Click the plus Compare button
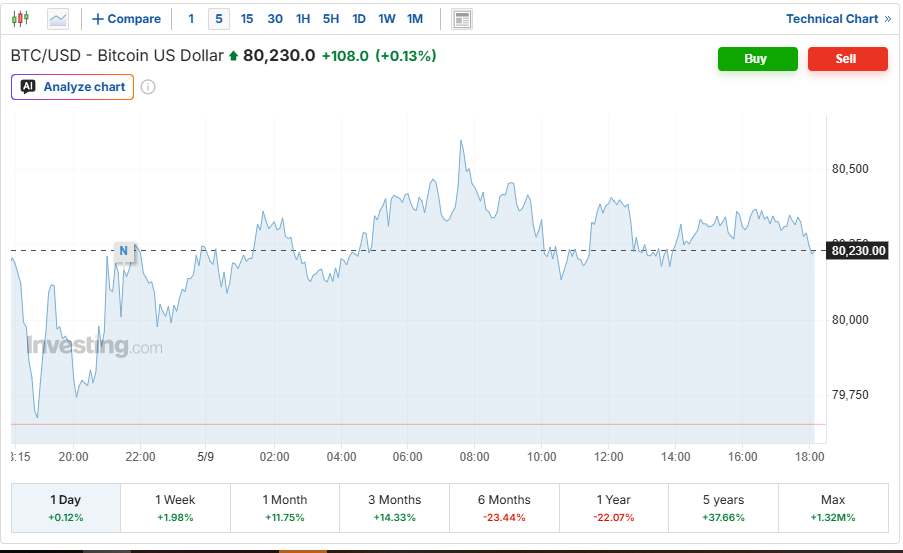The width and height of the screenshot is (903, 553). tap(127, 19)
